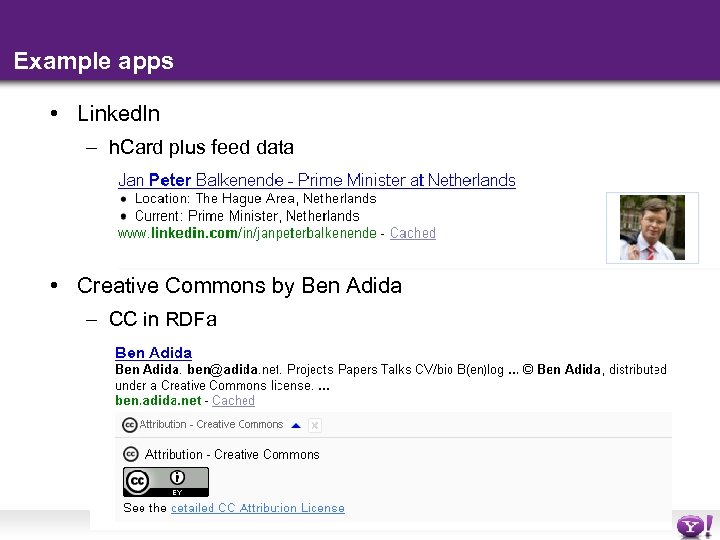Open Cached link for LinkedIn result
The image size is (720, 540).
coord(413,233)
